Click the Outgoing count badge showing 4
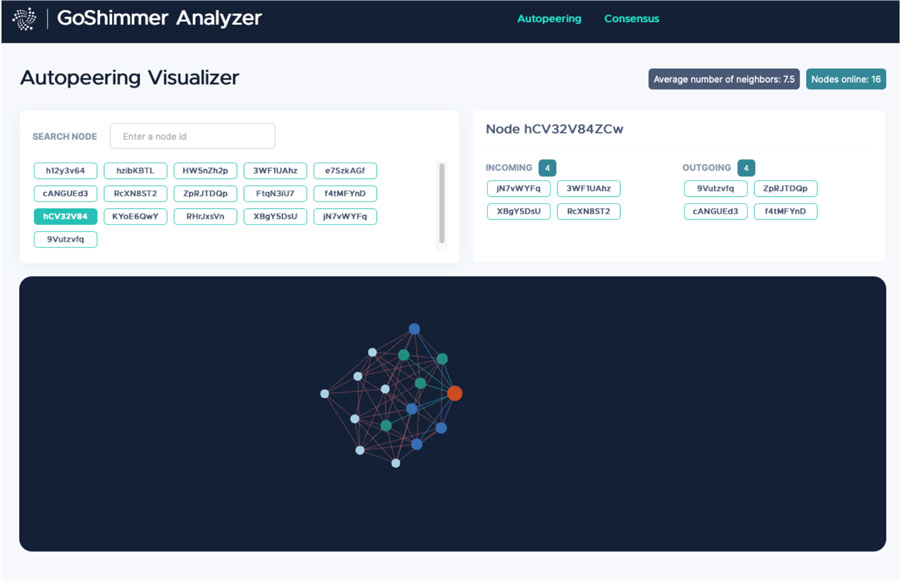900x582 pixels. coord(746,168)
